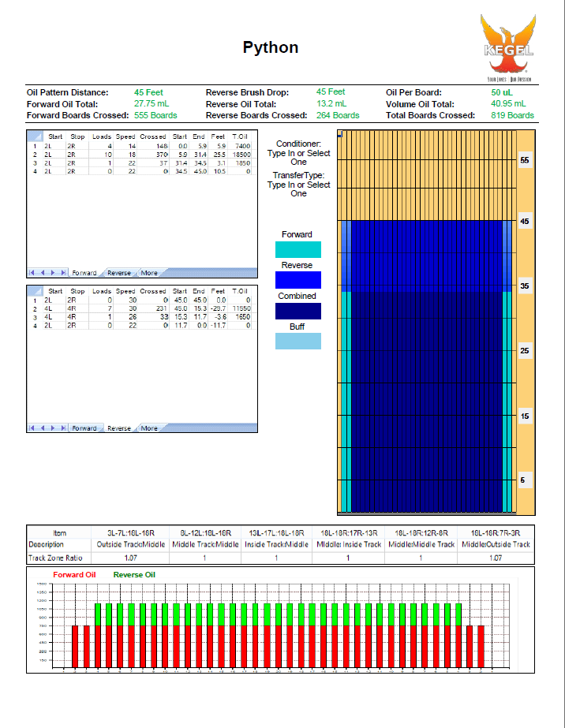
Task: Click the 45 Feet Reverse Brush Drop value
Action: pyautogui.click(x=331, y=92)
